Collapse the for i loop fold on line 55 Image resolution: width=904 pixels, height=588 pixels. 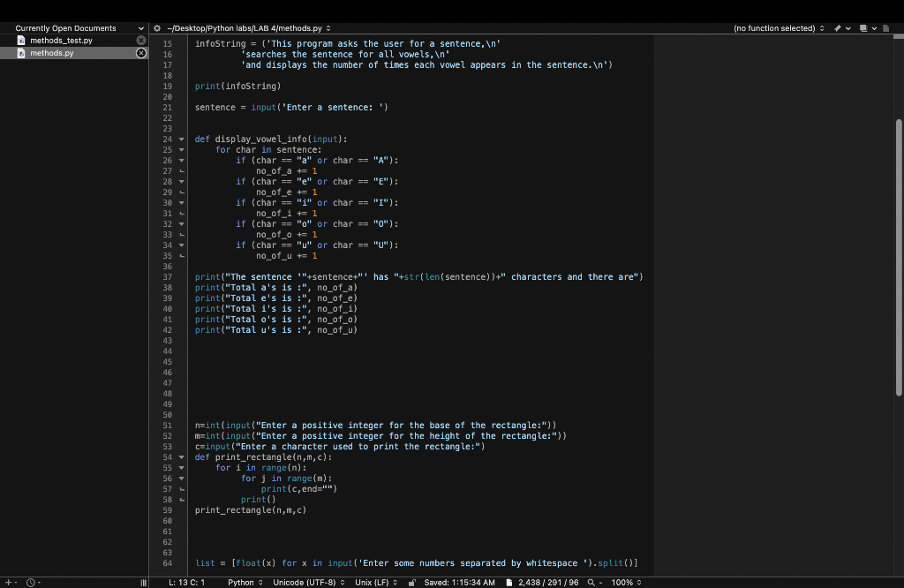[182, 468]
